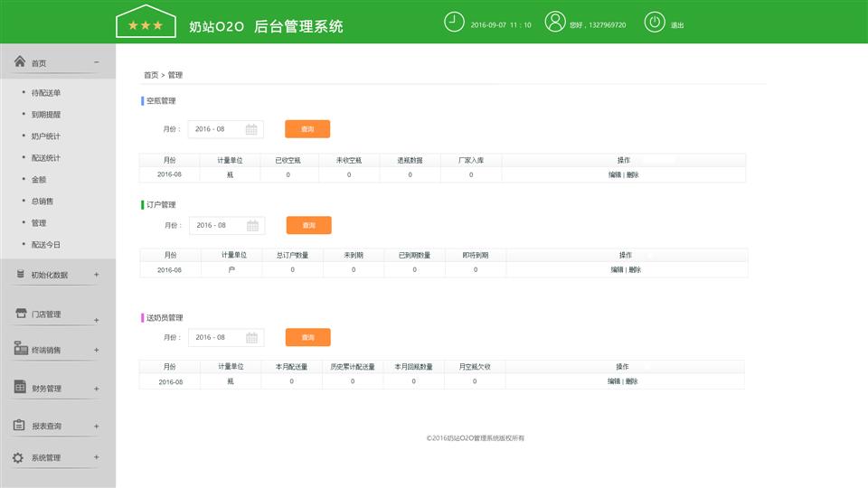Click the 空瓶管理 month input field
868x488 pixels.
[x=215, y=129]
